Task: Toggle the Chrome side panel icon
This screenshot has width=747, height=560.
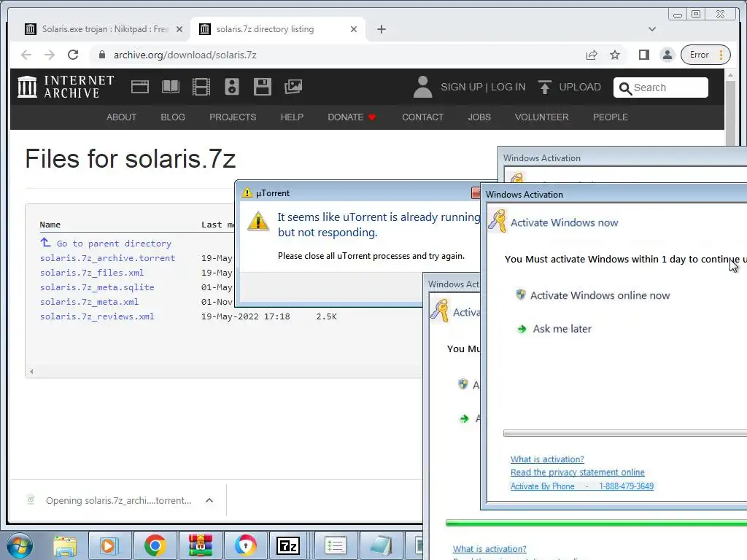Action: [644, 55]
